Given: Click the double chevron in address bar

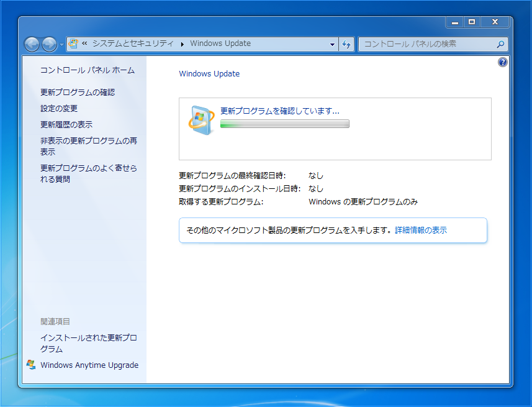Looking at the screenshot, I should (84, 43).
